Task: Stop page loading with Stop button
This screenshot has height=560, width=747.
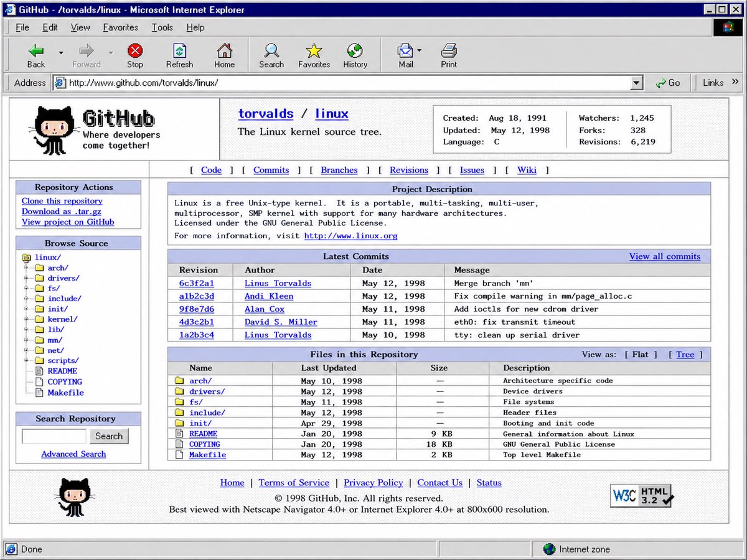Action: click(x=135, y=55)
